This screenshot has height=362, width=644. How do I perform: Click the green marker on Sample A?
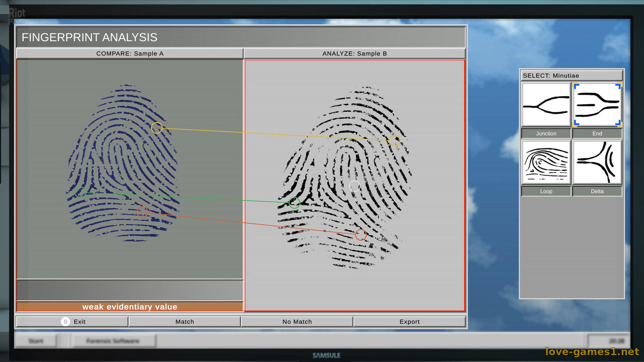[80, 192]
